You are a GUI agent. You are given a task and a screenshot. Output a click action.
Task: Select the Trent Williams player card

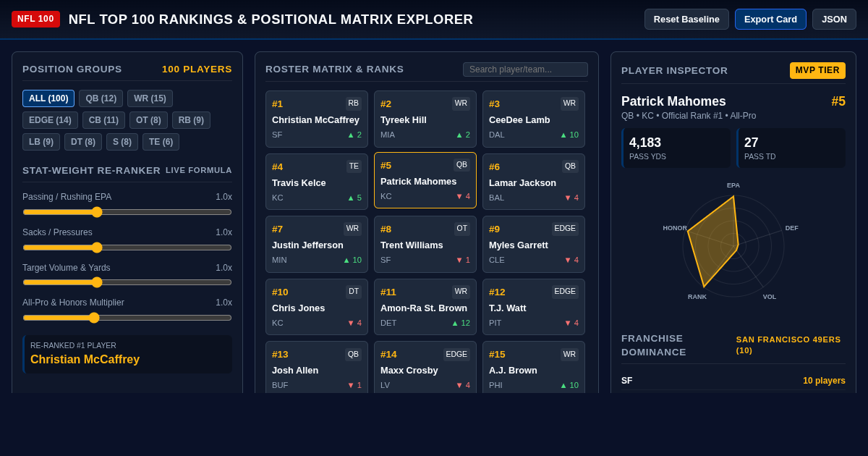[425, 244]
